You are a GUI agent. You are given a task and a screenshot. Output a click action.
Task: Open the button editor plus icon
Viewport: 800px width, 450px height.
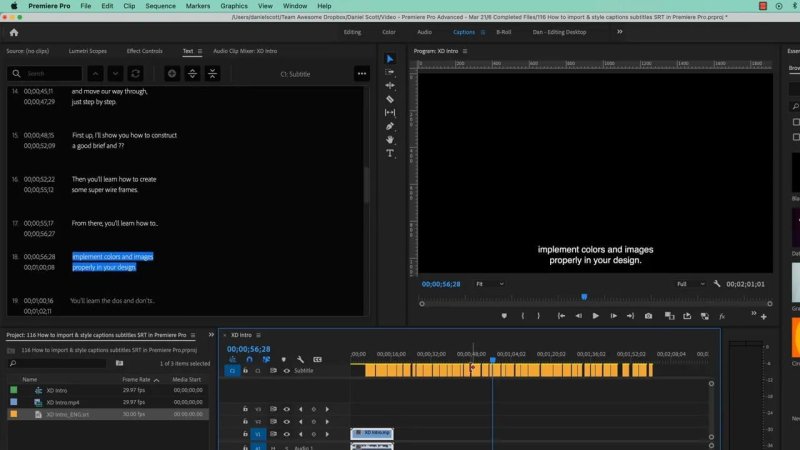tap(764, 317)
